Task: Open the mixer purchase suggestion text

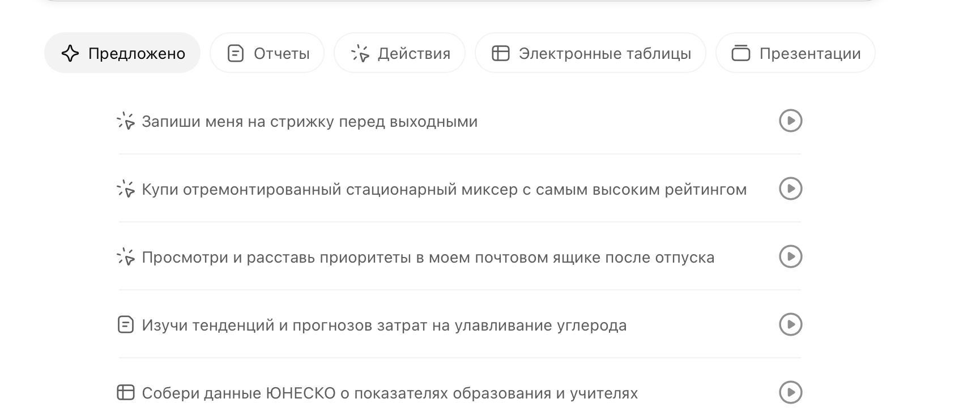Action: [444, 189]
